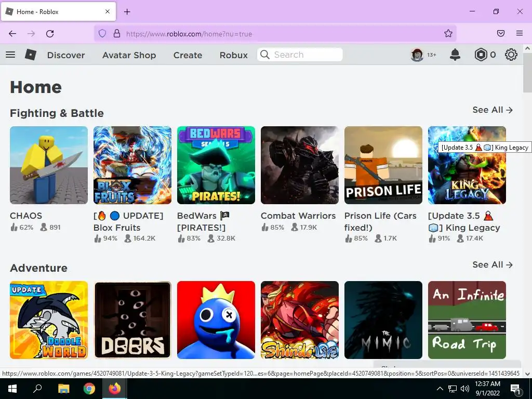Click the Combat Warriors title link
This screenshot has width=532, height=399.
coord(298,216)
